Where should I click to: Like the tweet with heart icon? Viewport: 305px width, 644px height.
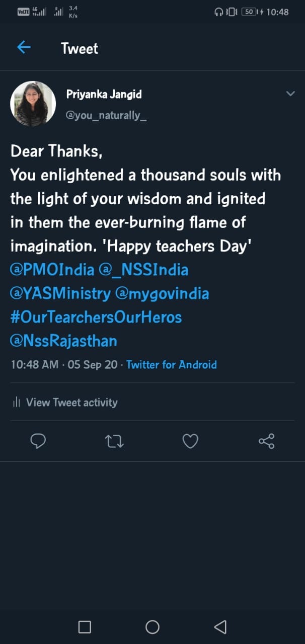tap(190, 441)
